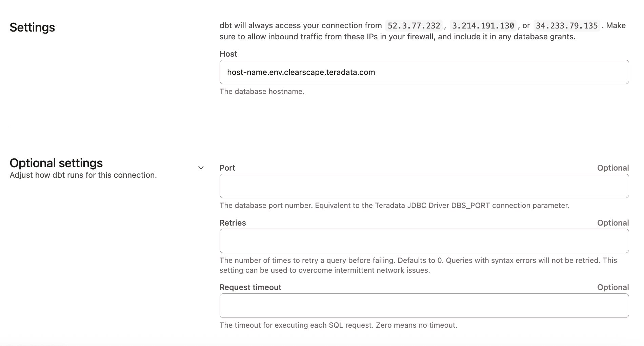Click the Optional tag beside Retries
The width and height of the screenshot is (644, 346).
click(613, 223)
